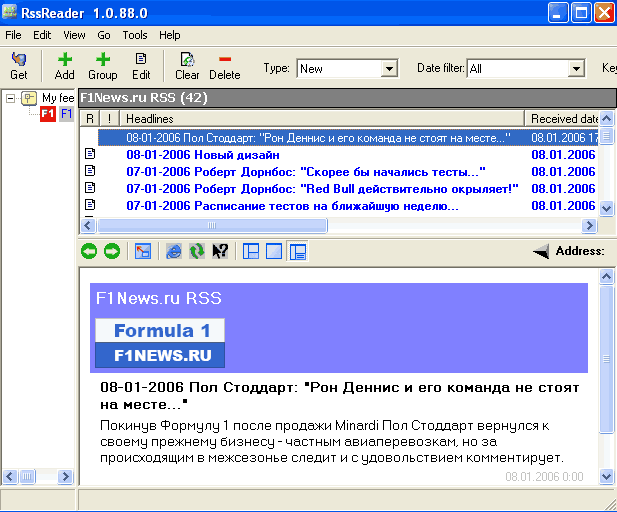Select My feeds label in tree
This screenshot has width=617, height=512.
click(x=58, y=98)
